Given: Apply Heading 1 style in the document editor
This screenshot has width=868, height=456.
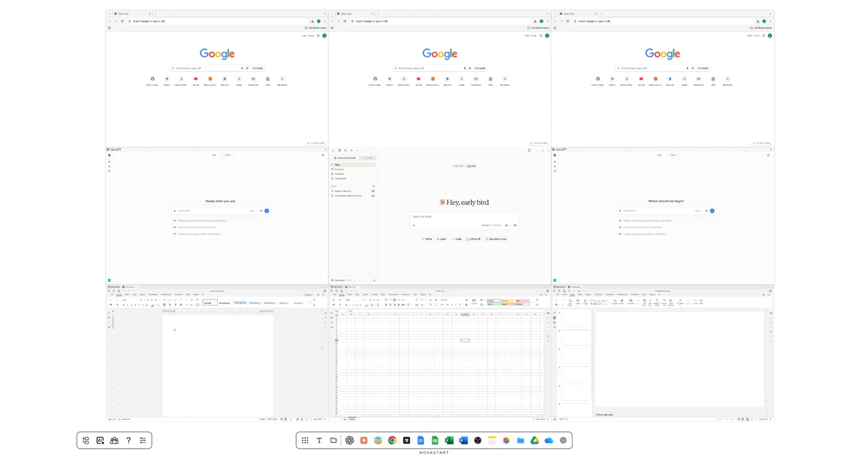Looking at the screenshot, I should (x=240, y=303).
